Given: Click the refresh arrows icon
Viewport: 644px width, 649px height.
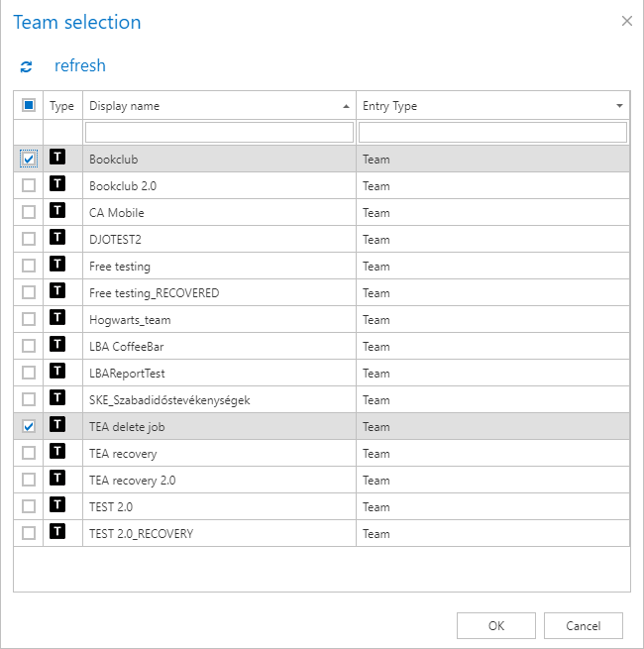Looking at the screenshot, I should click(x=26, y=66).
